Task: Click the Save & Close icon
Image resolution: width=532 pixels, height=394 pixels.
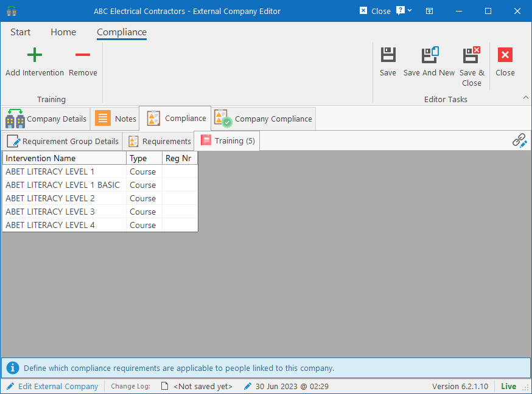Action: [472, 55]
